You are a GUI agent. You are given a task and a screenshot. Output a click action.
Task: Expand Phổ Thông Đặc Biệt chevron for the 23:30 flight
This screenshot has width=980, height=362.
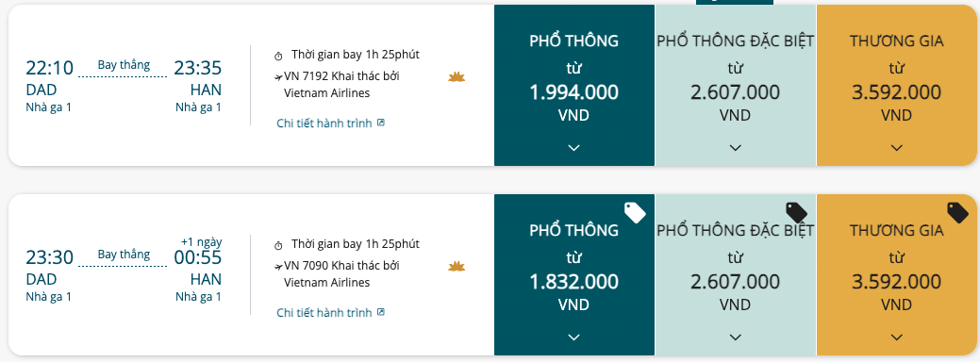(736, 337)
